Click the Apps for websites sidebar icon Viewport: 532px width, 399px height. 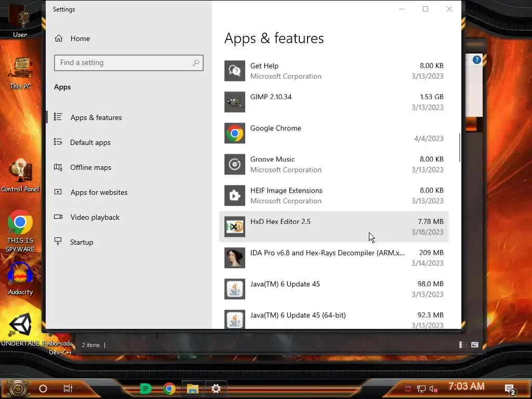(58, 192)
